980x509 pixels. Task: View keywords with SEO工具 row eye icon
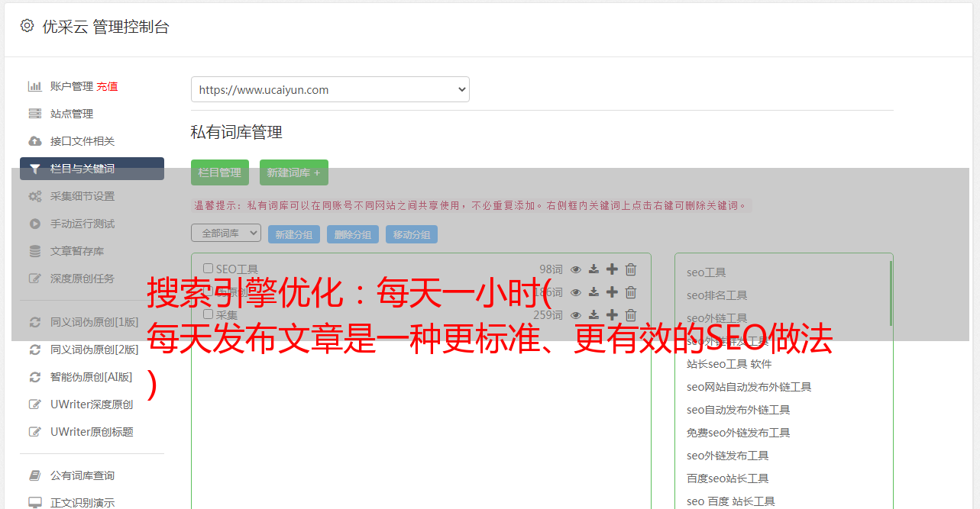point(576,269)
